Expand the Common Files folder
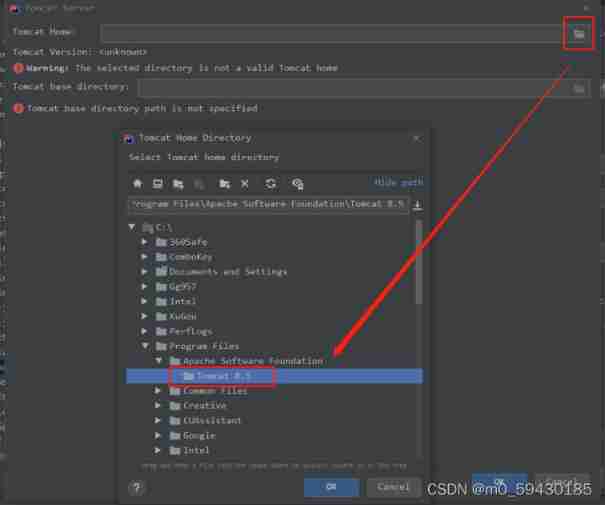Screen dimensions: 605x505 (x=158, y=390)
